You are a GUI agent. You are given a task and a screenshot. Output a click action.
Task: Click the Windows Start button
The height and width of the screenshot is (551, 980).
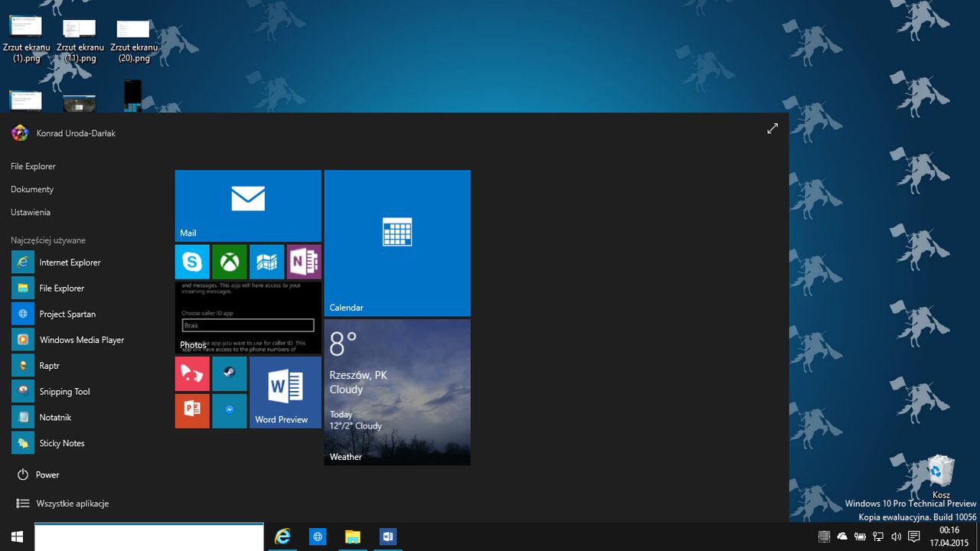(17, 536)
